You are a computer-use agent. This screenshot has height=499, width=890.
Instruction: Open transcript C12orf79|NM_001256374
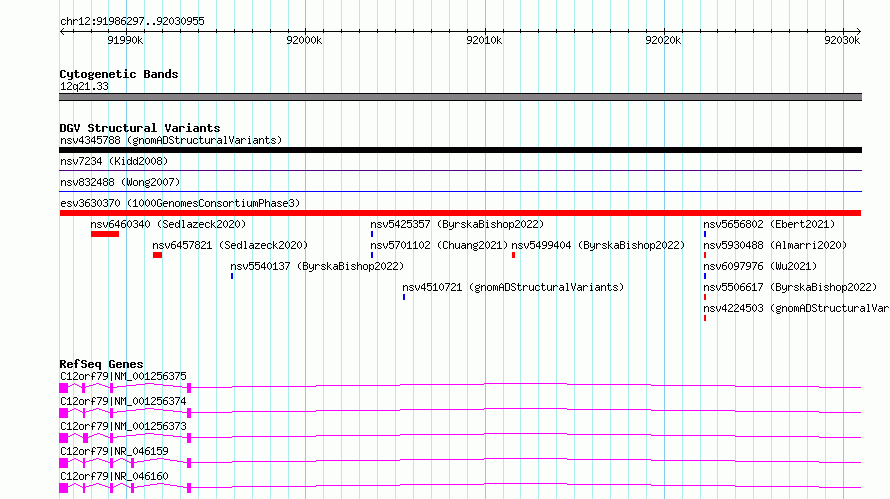pyautogui.click(x=123, y=401)
